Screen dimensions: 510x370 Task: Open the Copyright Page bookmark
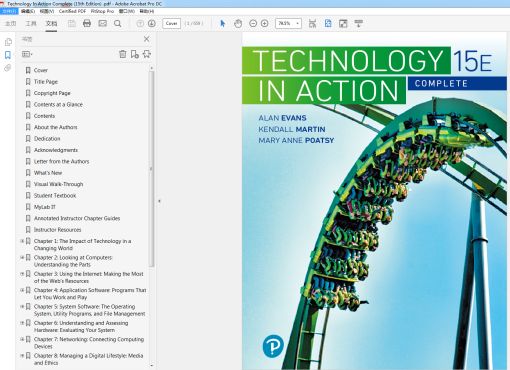(52, 93)
